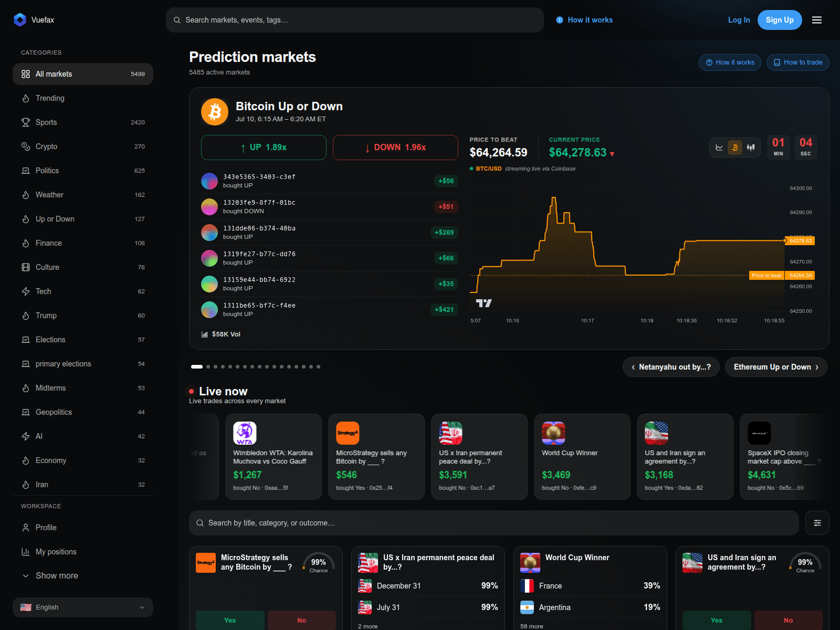
Task: Click the Log In link
Action: point(739,20)
